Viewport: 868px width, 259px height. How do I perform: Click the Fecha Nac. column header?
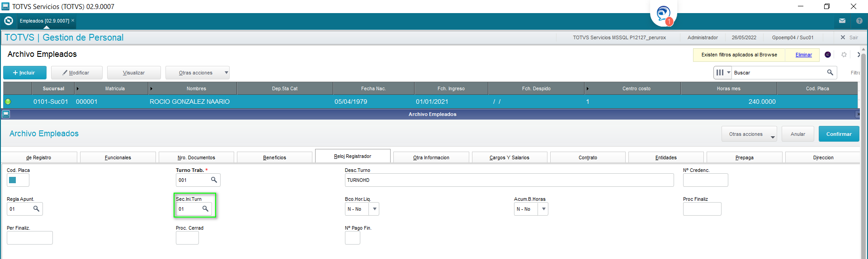373,88
